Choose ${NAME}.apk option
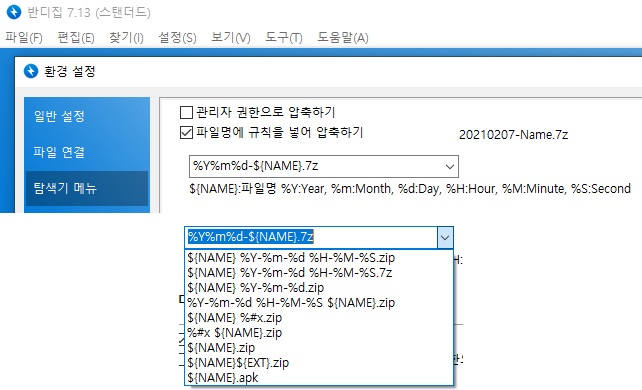 point(319,378)
